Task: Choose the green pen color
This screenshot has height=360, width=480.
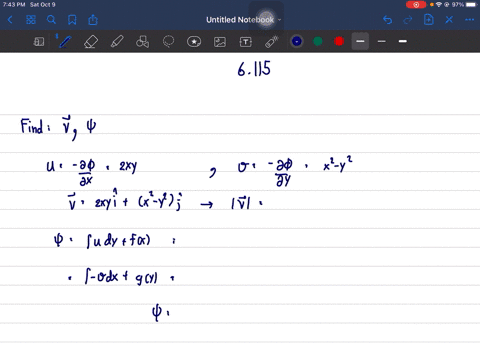Action: pos(318,41)
